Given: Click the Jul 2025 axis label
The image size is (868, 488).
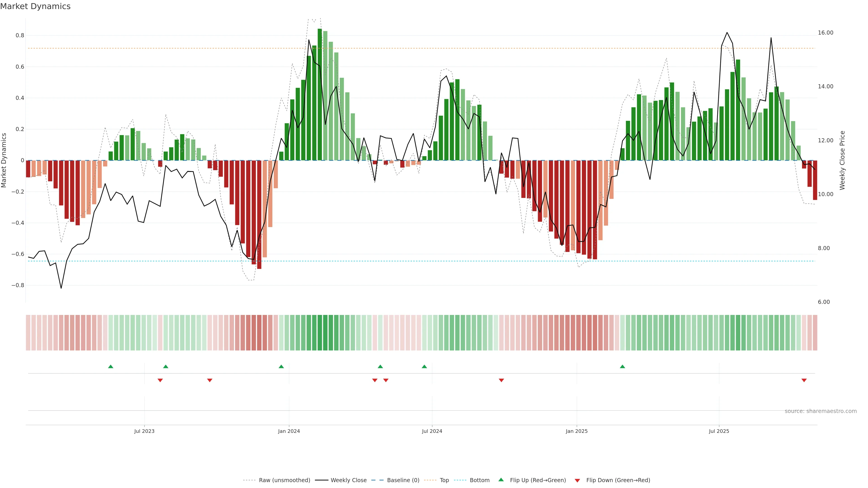Looking at the screenshot, I should pos(719,431).
